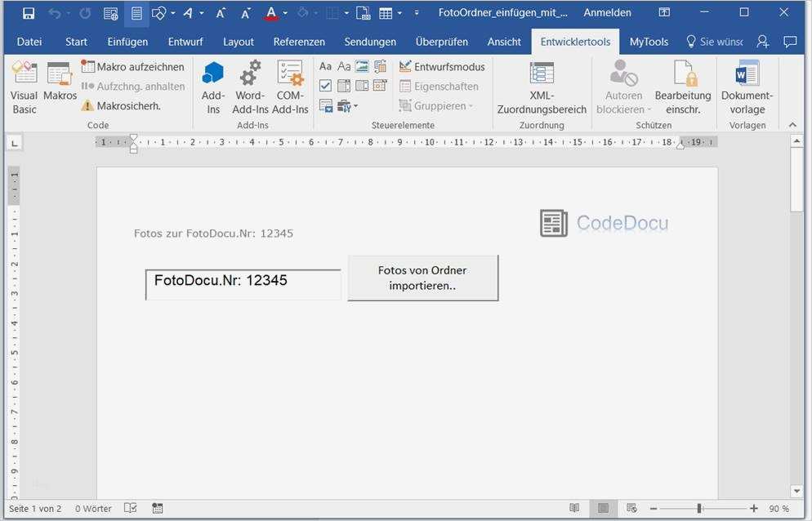Open the MyTools tab
The width and height of the screenshot is (812, 521).
click(649, 42)
